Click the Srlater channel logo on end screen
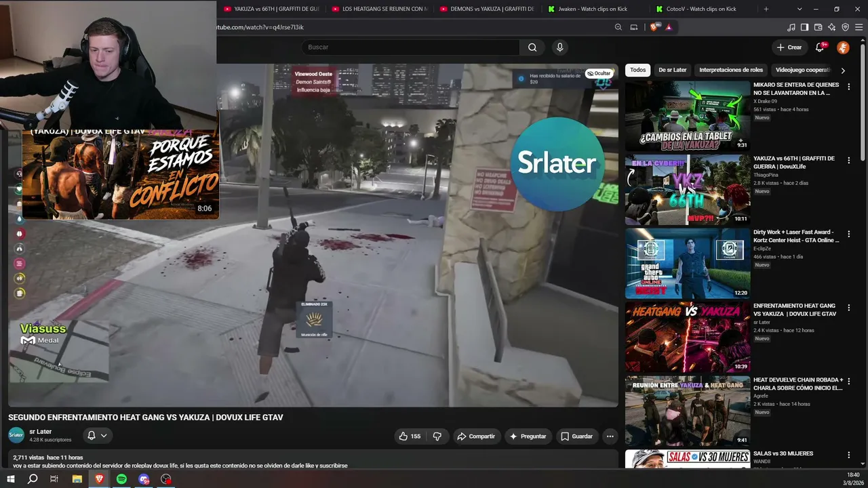868x488 pixels. pyautogui.click(x=557, y=163)
